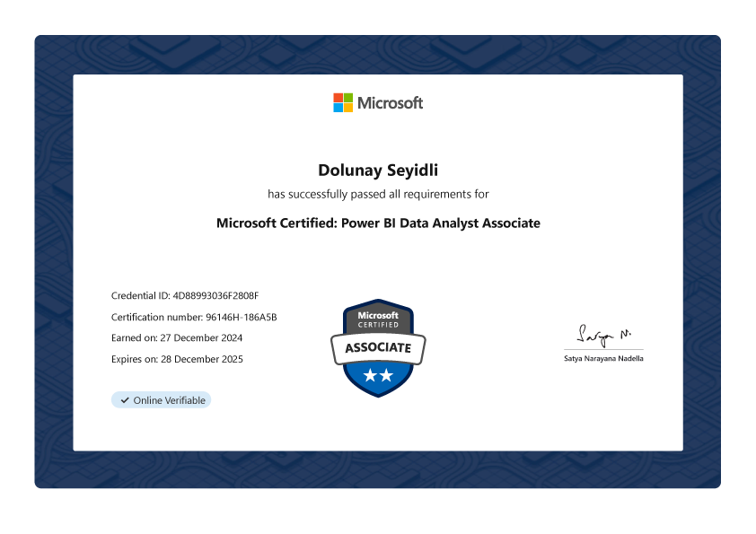
Task: Click 'has successfully passed all requirements for'
Action: pyautogui.click(x=378, y=194)
